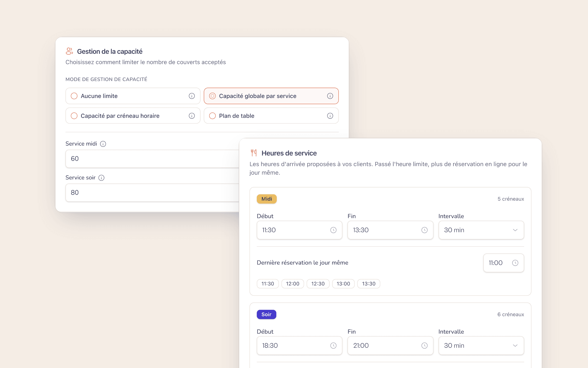588x368 pixels.
Task: Open the Midi Intervalle 30 min dropdown
Action: click(481, 230)
